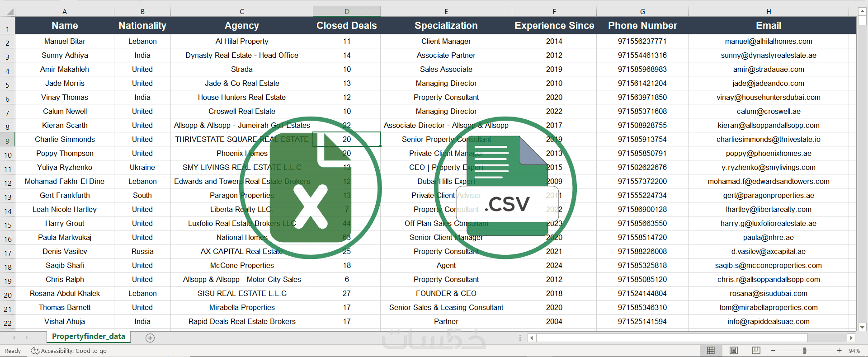Switch to Page Layout view
The height and width of the screenshot is (357, 868).
click(x=734, y=351)
